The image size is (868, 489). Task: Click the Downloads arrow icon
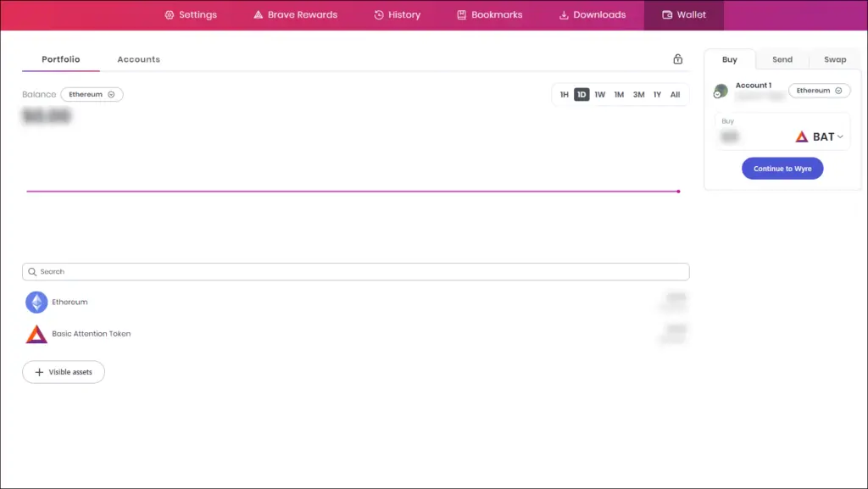(564, 15)
